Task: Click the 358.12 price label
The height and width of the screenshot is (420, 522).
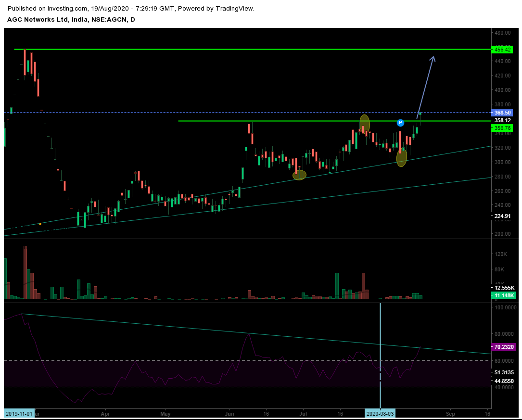Action: [x=502, y=120]
